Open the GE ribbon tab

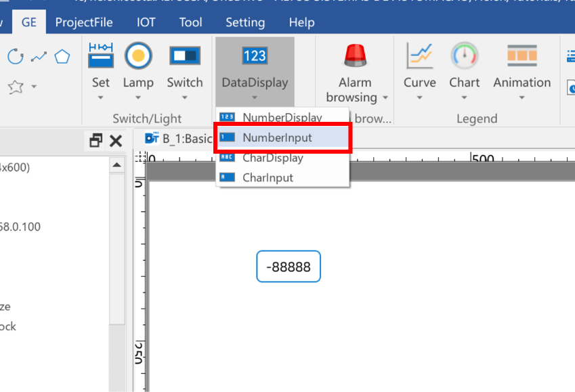click(29, 22)
